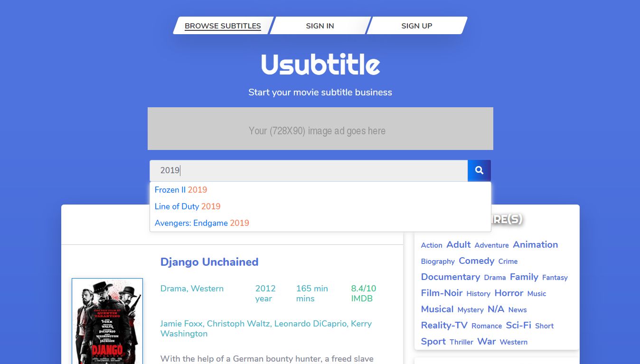Open the Biography genre tag

(438, 261)
